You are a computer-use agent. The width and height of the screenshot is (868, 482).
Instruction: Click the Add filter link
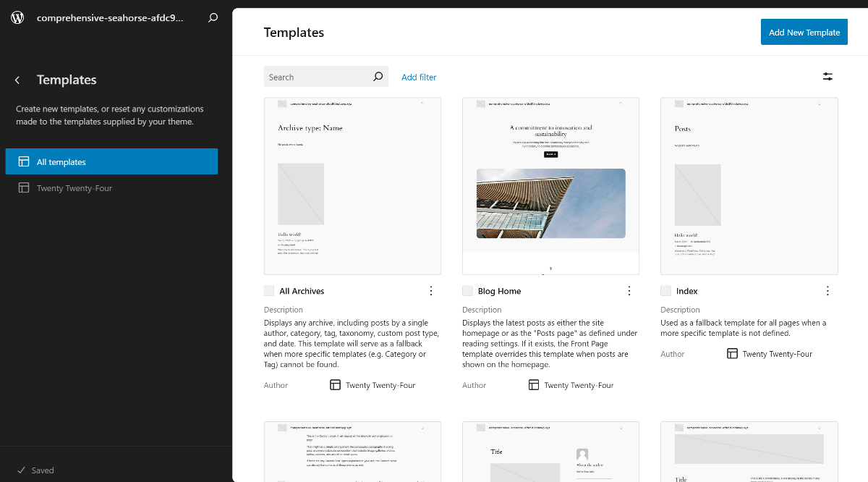[x=419, y=77]
